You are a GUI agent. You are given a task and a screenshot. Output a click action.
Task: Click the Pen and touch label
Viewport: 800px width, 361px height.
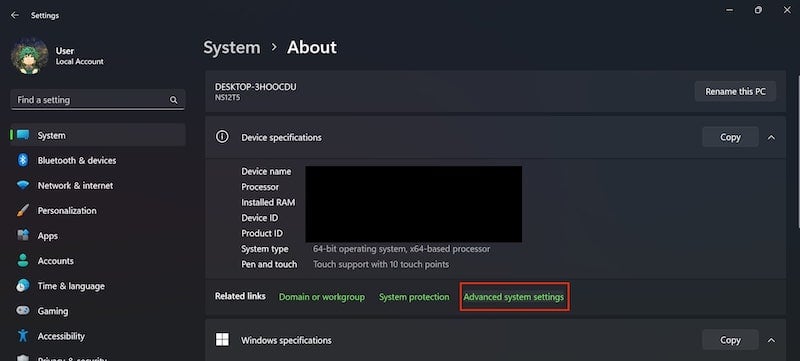click(x=269, y=264)
